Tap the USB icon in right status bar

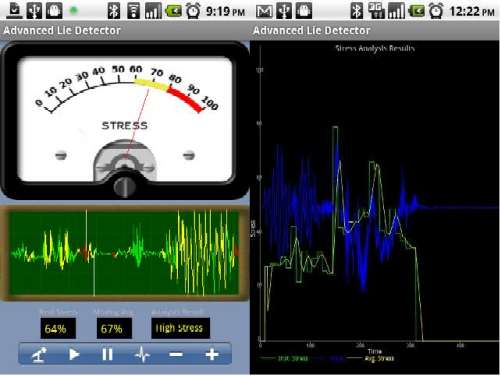tap(284, 11)
